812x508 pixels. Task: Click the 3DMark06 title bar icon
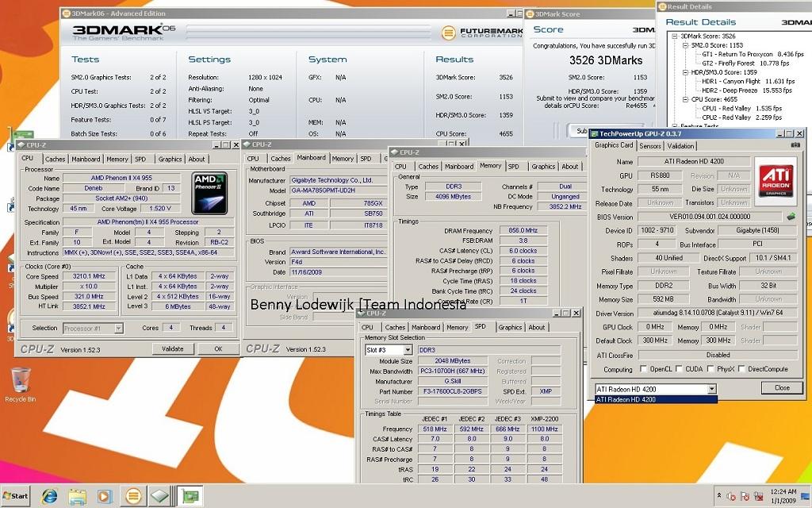[67, 13]
